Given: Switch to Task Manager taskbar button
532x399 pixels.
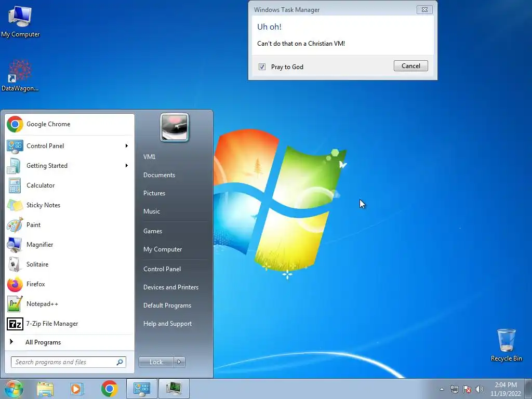Looking at the screenshot, I should [174, 389].
